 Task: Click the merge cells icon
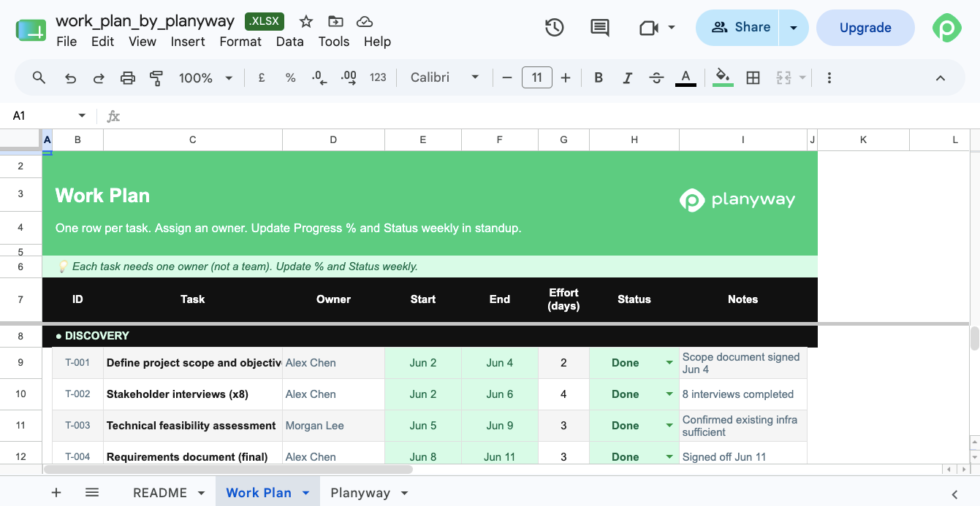coord(783,77)
